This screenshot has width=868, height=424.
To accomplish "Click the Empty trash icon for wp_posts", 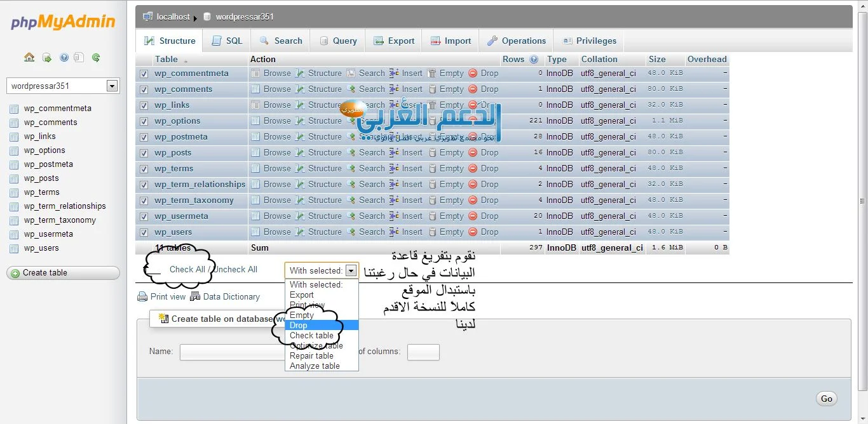I will pyautogui.click(x=432, y=153).
